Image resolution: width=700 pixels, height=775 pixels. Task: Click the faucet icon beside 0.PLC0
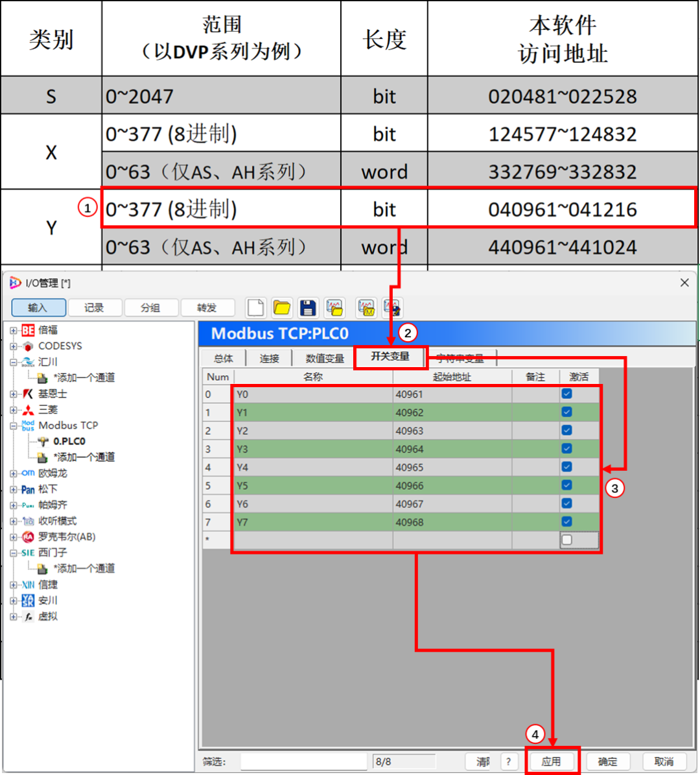[x=43, y=442]
